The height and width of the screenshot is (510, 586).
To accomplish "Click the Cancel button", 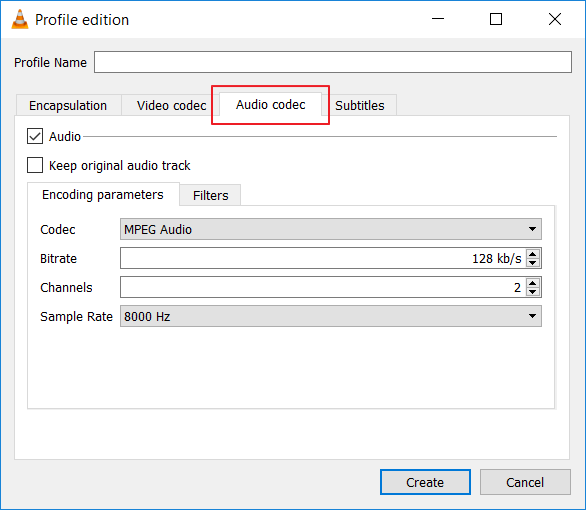I will point(525,482).
